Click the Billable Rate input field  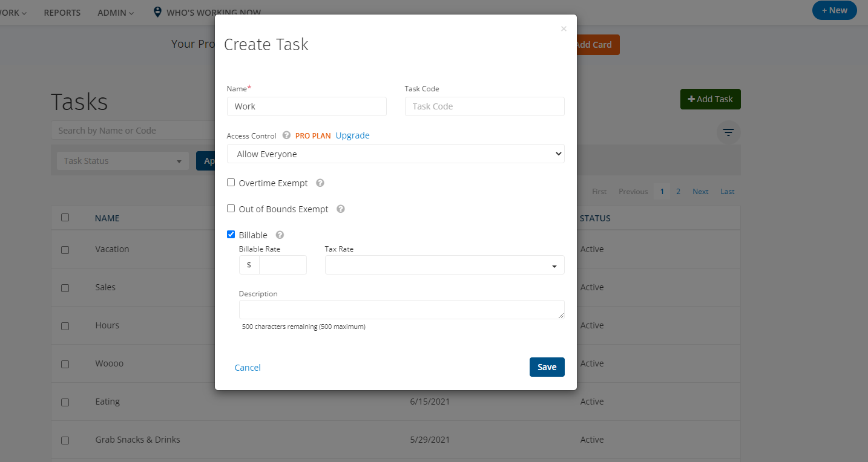coord(283,265)
